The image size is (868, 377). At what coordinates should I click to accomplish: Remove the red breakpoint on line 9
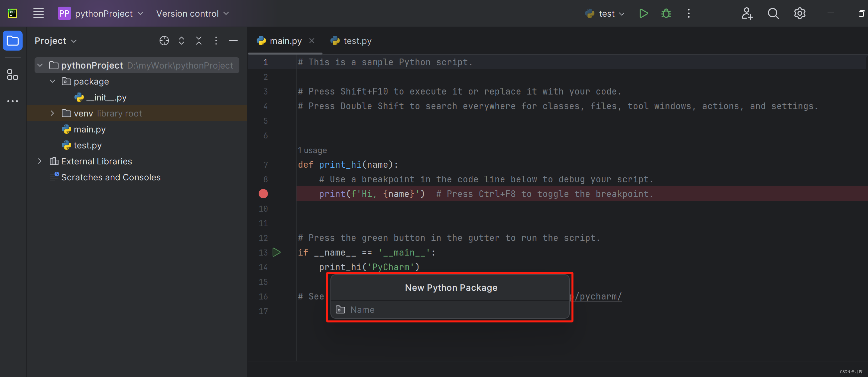click(x=263, y=194)
